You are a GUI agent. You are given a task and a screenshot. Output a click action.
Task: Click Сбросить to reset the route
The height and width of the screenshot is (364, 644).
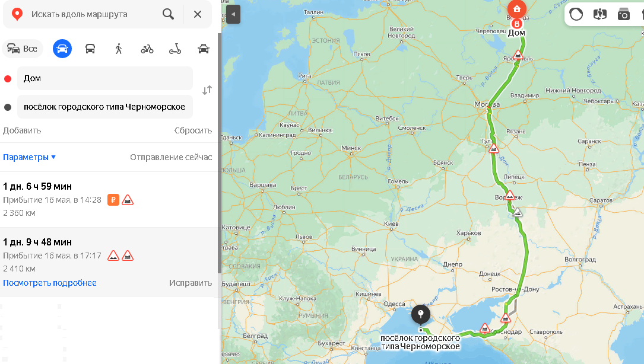(193, 130)
